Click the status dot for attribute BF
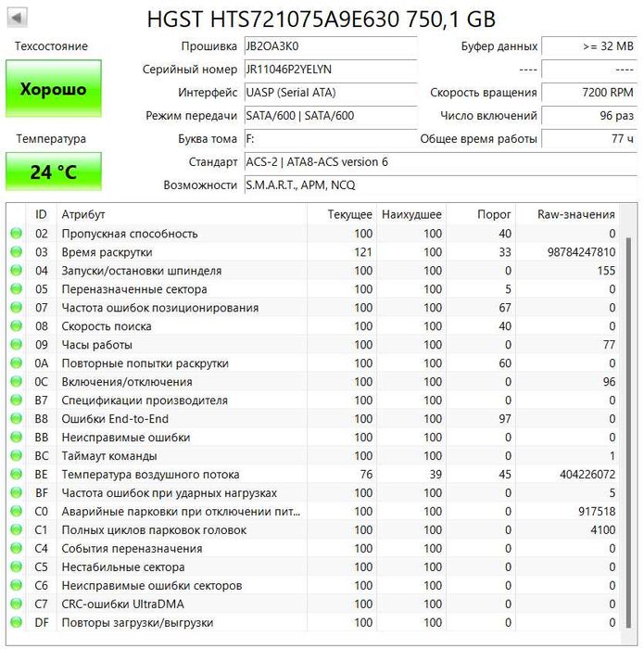This screenshot has width=644, height=649. click(x=16, y=492)
